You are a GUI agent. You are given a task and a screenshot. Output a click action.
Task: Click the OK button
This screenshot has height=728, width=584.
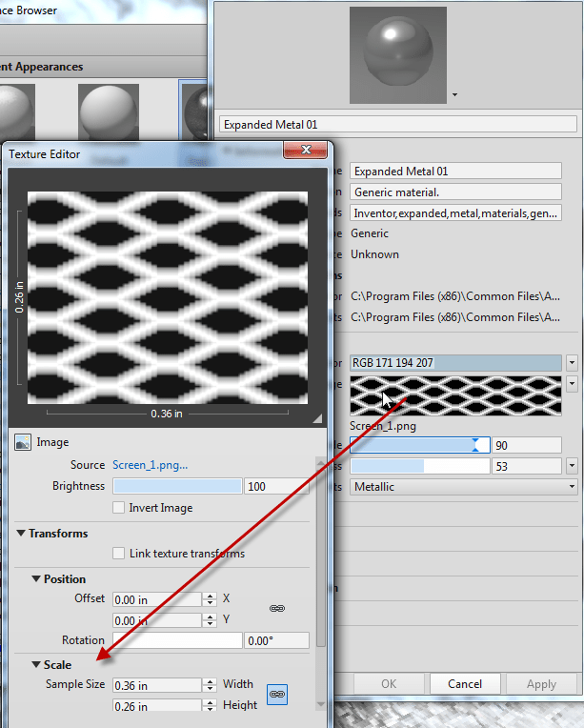389,684
